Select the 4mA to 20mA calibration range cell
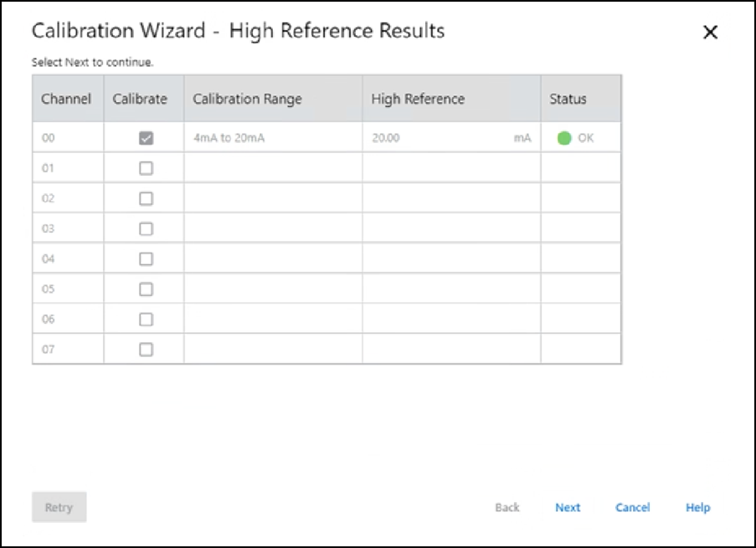The image size is (756, 548). (272, 138)
